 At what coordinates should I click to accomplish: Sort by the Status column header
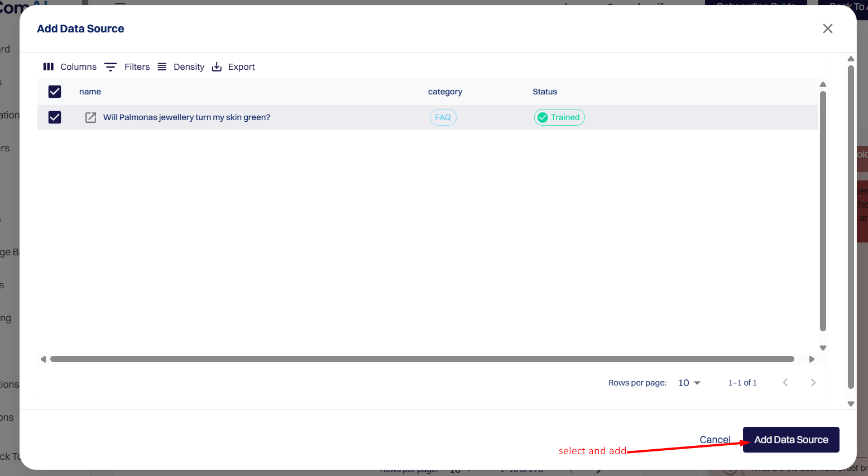click(x=545, y=92)
